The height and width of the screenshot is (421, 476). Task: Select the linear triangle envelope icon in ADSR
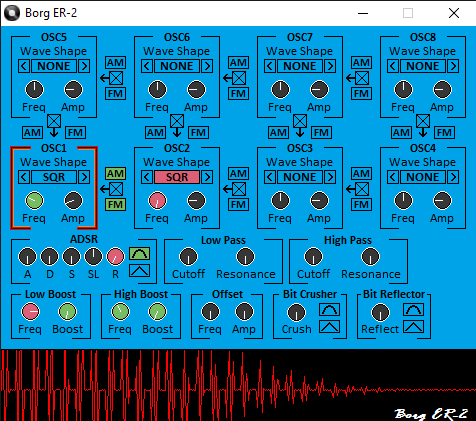point(139,271)
